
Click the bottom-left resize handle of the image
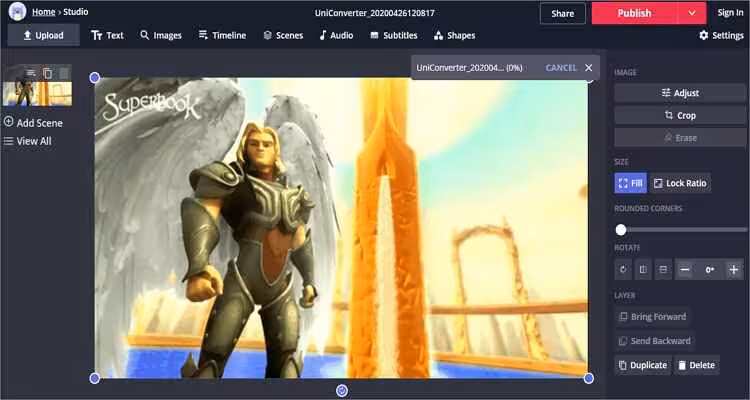95,378
